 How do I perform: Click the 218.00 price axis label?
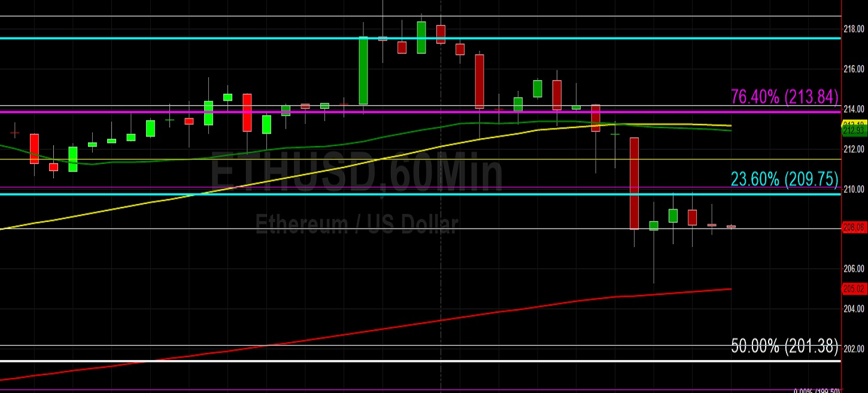click(854, 29)
